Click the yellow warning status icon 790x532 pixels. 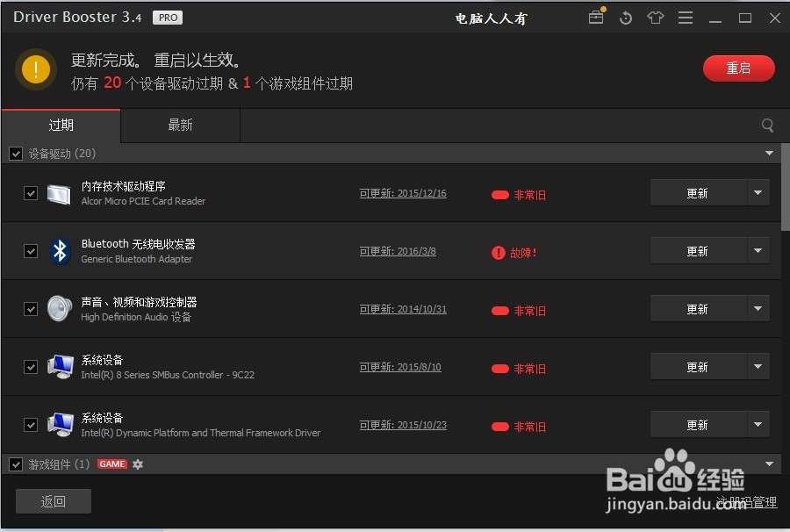[36, 69]
